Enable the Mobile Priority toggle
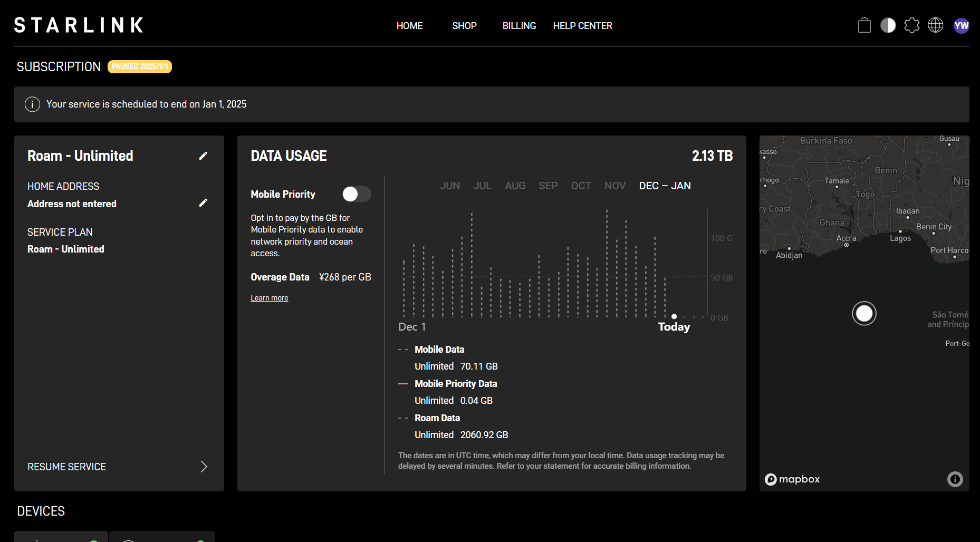Image resolution: width=980 pixels, height=542 pixels. tap(357, 194)
